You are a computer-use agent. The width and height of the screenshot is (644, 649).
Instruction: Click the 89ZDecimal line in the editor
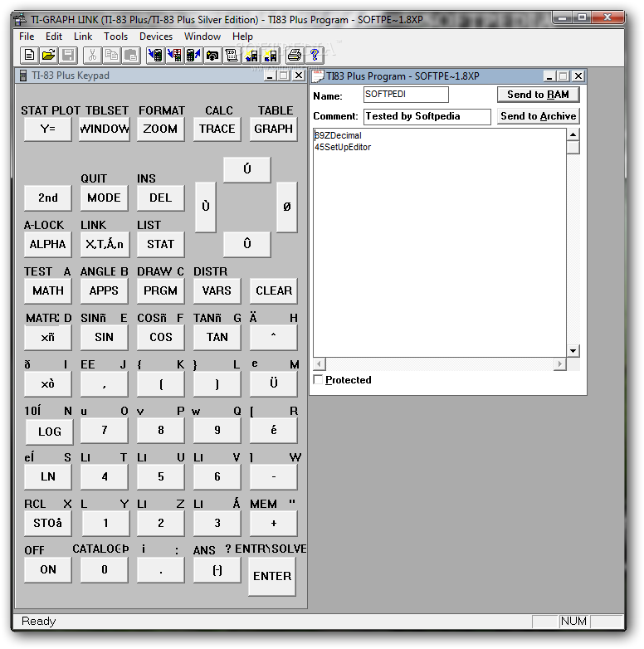click(x=338, y=135)
